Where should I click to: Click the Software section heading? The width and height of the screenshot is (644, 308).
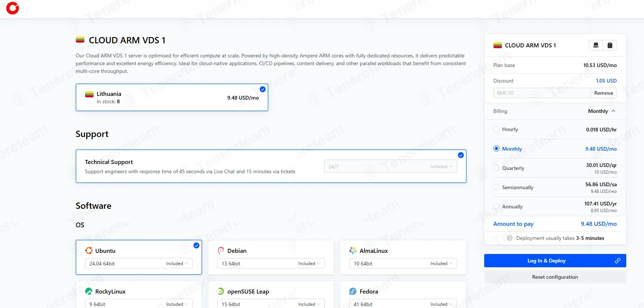94,206
